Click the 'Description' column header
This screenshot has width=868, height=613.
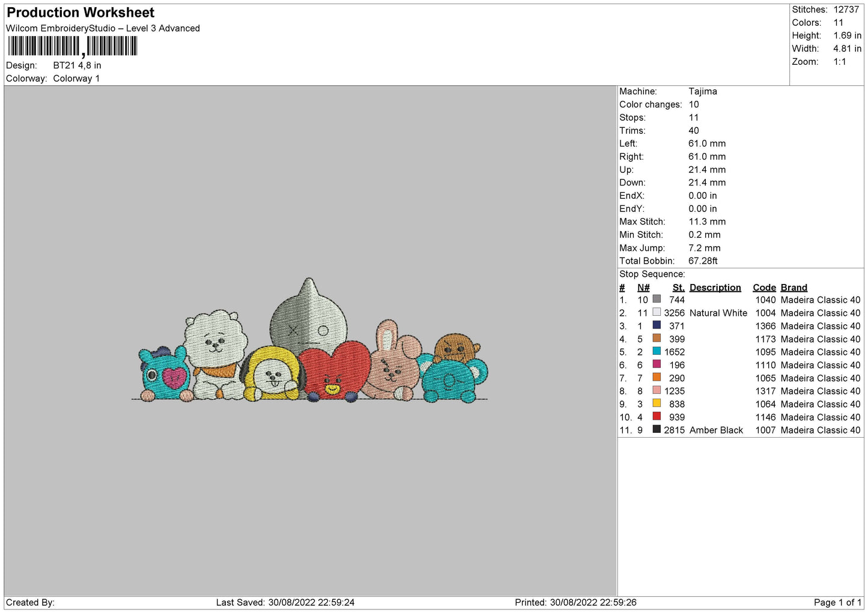(x=715, y=288)
